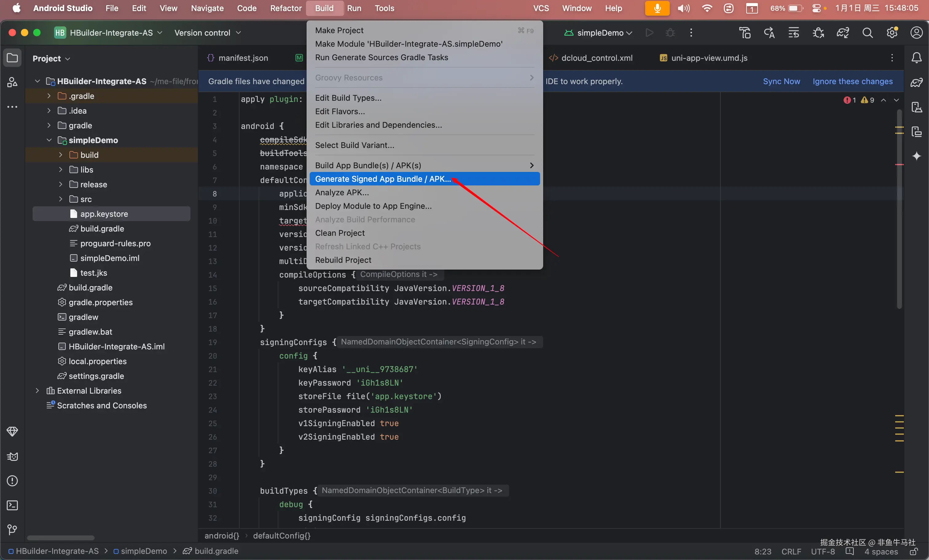Open the Problems tool window icon

tap(12, 481)
